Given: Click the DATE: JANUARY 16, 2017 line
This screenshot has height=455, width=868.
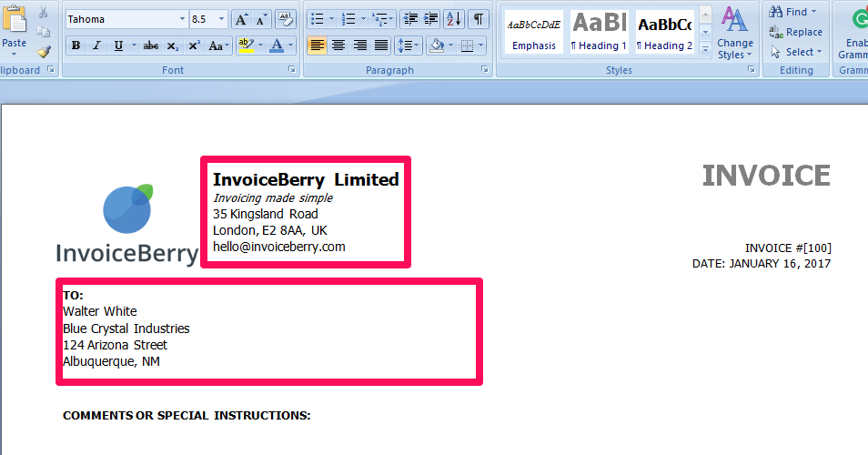Looking at the screenshot, I should (x=762, y=264).
